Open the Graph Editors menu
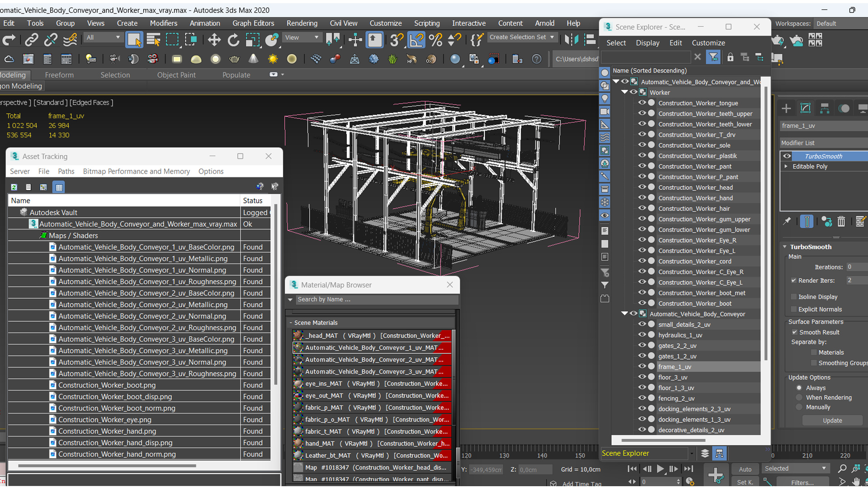Viewport: 868px width, 488px height. tap(253, 23)
